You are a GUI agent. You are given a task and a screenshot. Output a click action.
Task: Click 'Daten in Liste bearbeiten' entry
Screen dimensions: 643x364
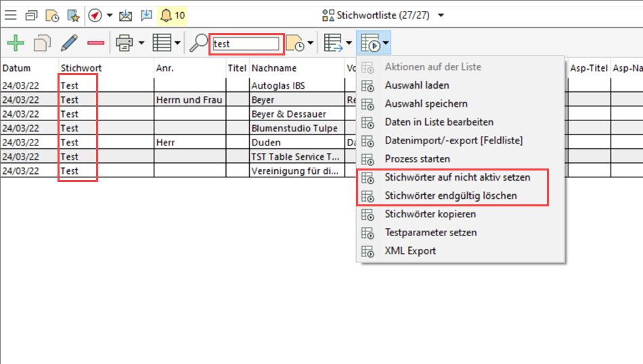[x=439, y=122]
